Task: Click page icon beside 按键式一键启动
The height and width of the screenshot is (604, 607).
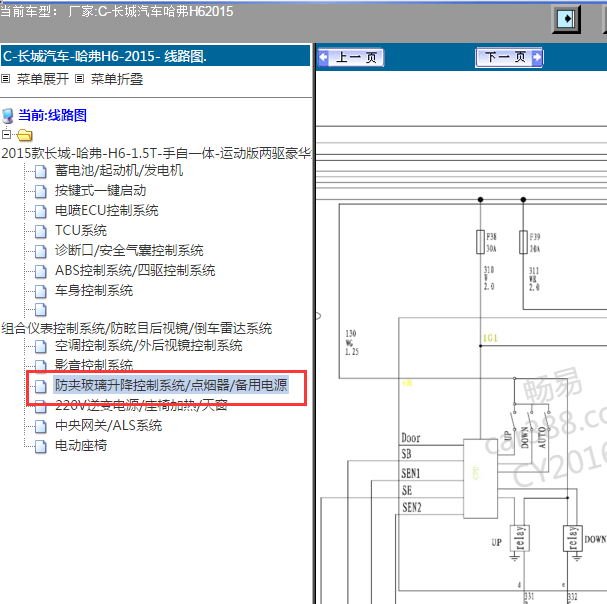Action: pos(41,191)
